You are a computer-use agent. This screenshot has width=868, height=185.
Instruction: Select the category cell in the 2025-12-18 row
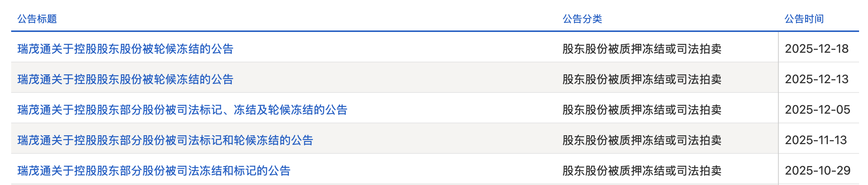pos(642,49)
